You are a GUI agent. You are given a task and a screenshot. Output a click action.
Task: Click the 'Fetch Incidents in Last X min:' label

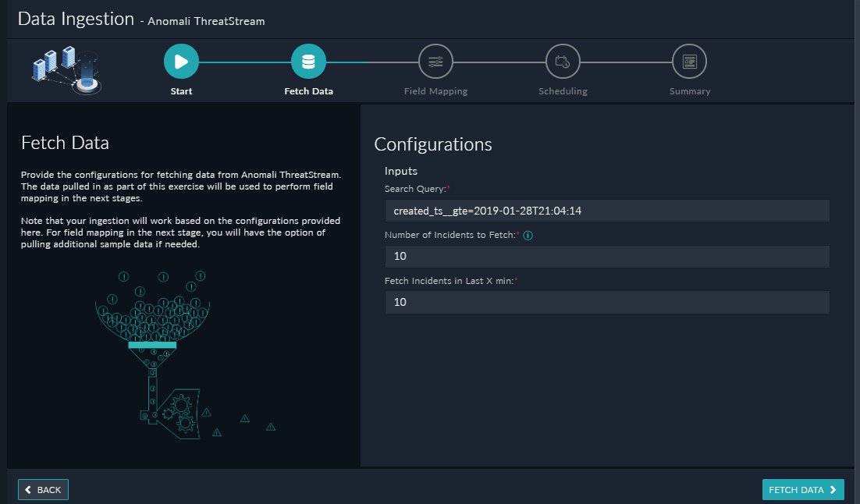pyautogui.click(x=450, y=281)
